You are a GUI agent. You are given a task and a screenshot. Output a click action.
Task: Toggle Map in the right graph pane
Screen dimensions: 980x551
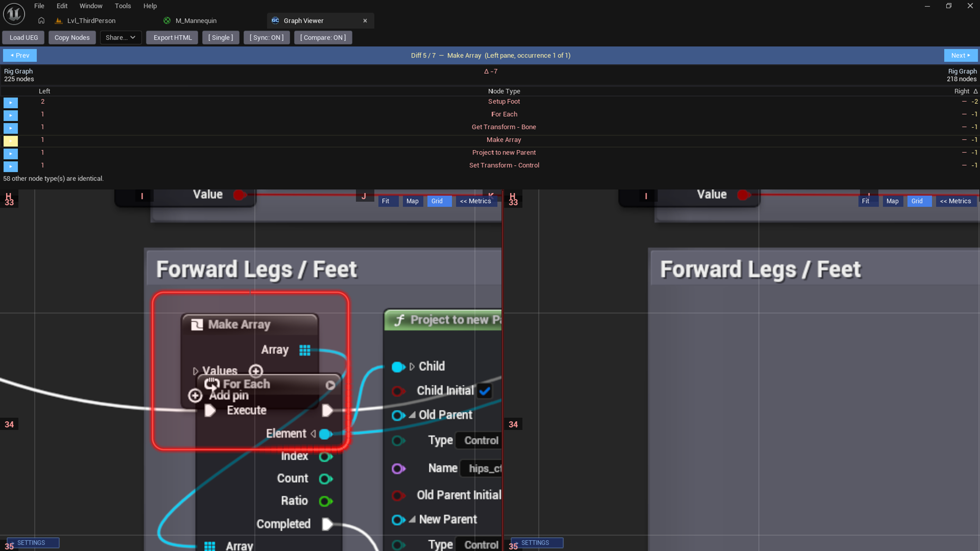click(x=892, y=201)
